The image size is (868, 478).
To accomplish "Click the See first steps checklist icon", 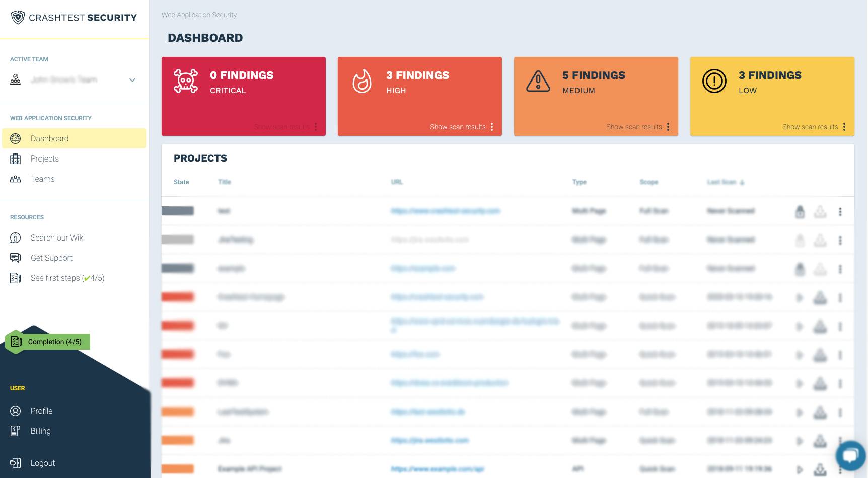I will coord(16,278).
